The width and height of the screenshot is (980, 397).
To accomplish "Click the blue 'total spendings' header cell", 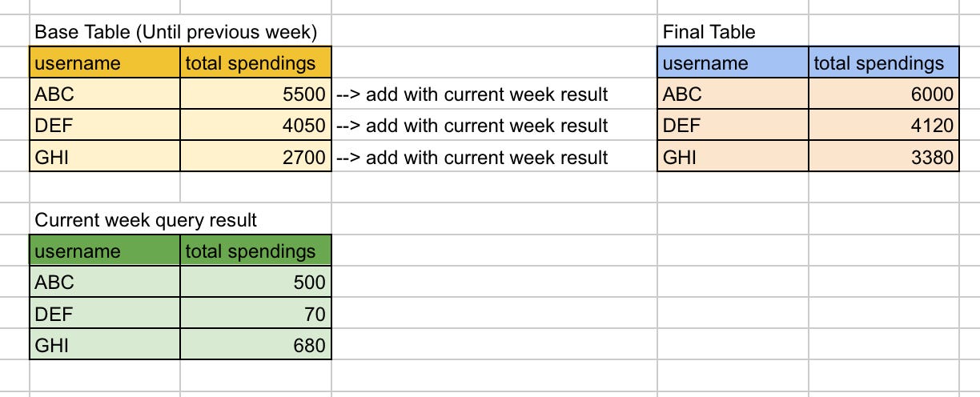I will (883, 63).
